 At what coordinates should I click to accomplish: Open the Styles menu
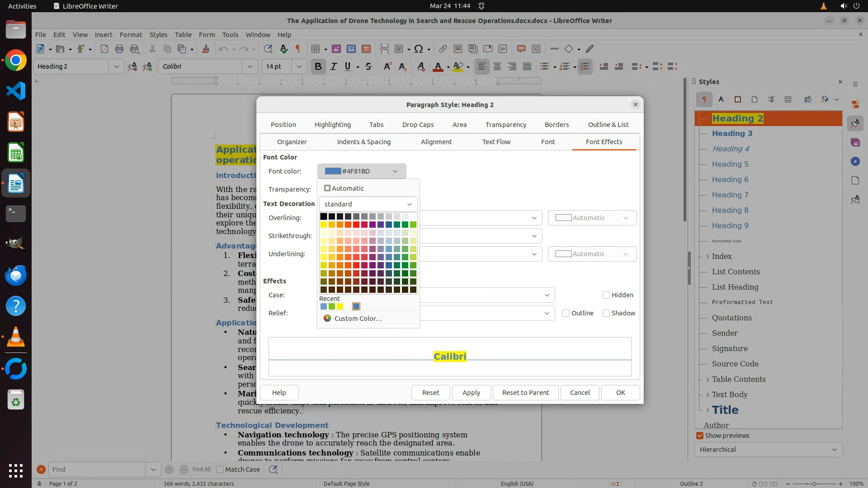(158, 35)
